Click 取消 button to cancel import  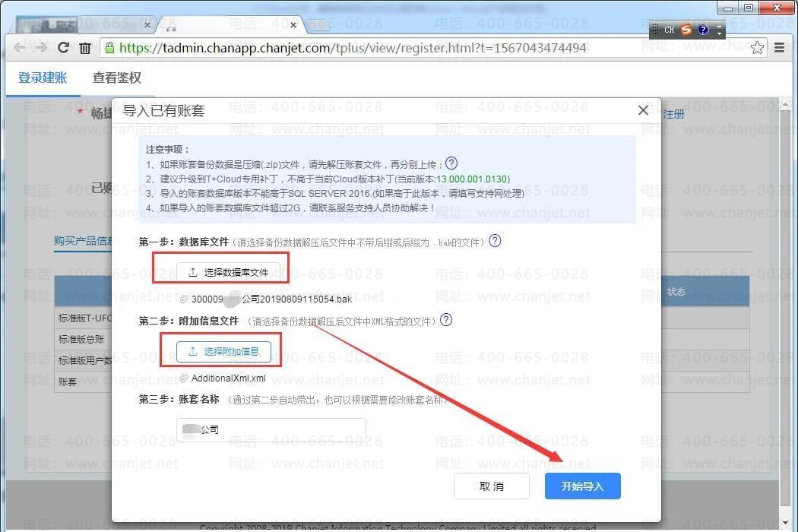[492, 486]
